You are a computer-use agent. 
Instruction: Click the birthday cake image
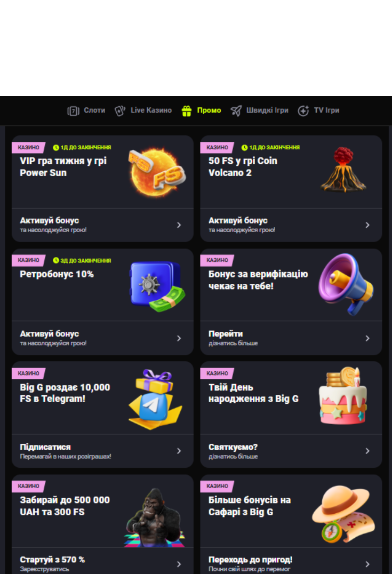point(342,396)
